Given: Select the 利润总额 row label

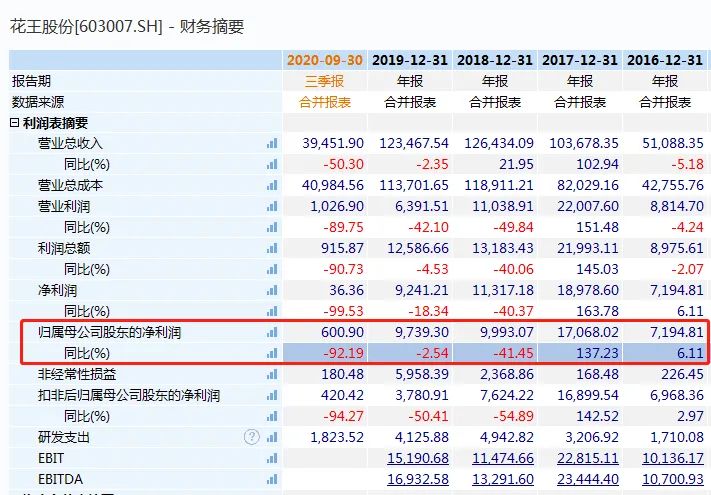Looking at the screenshot, I should 64,248.
